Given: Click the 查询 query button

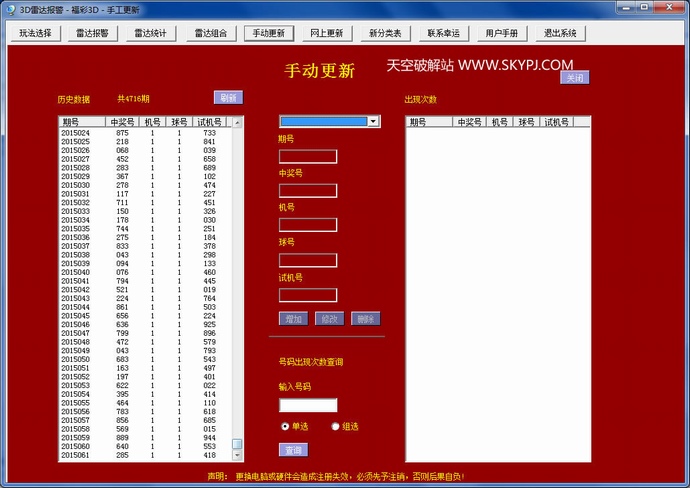Looking at the screenshot, I should 292,450.
